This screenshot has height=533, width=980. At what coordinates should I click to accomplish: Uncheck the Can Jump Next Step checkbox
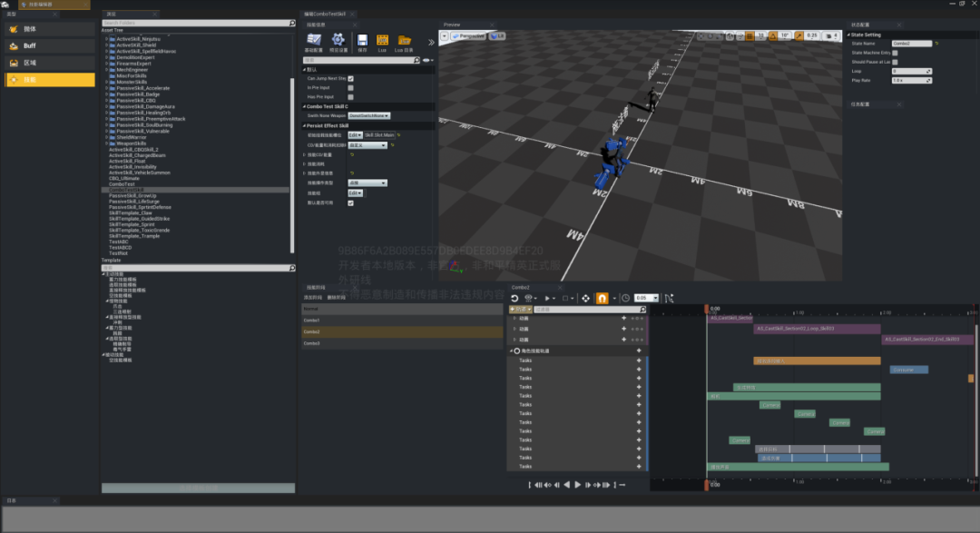tap(351, 79)
